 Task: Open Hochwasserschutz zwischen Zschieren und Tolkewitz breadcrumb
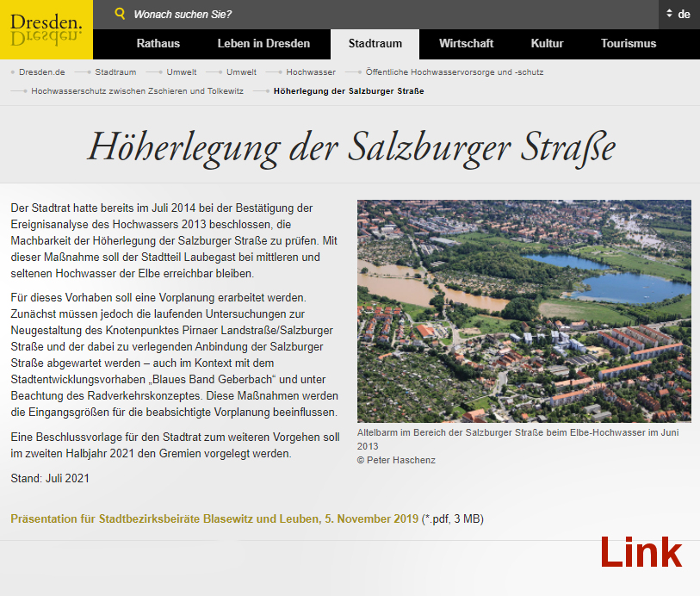point(138,90)
